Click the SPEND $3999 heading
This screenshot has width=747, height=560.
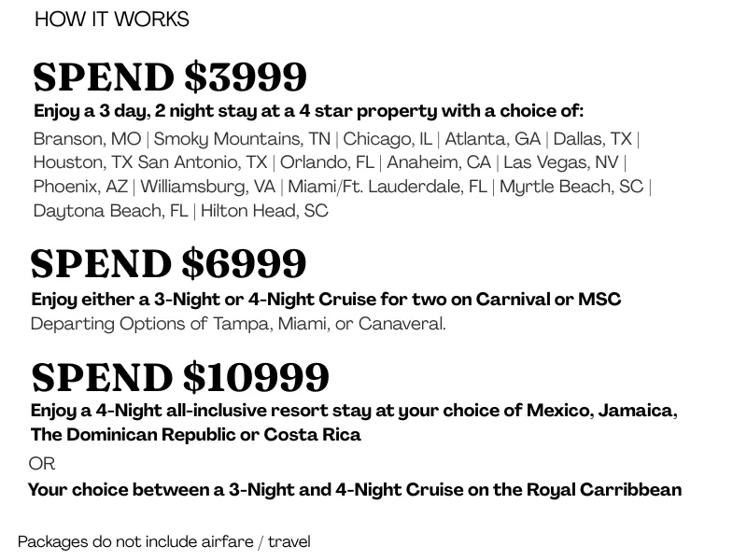(170, 77)
